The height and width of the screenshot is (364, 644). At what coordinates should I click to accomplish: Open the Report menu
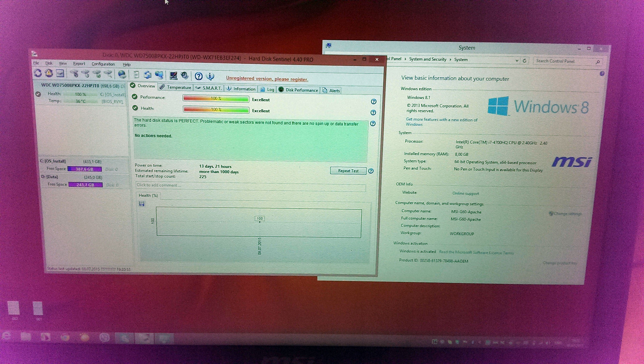pos(79,64)
